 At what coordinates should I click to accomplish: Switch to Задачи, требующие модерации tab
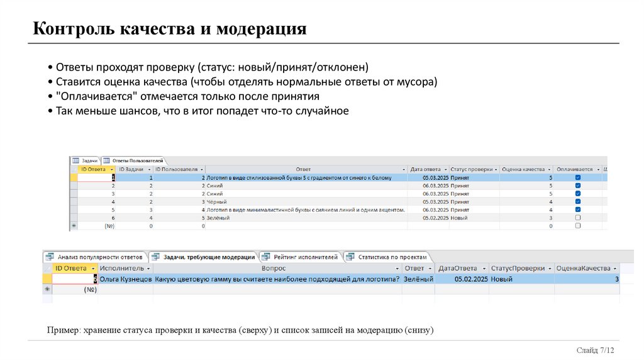(x=204, y=257)
